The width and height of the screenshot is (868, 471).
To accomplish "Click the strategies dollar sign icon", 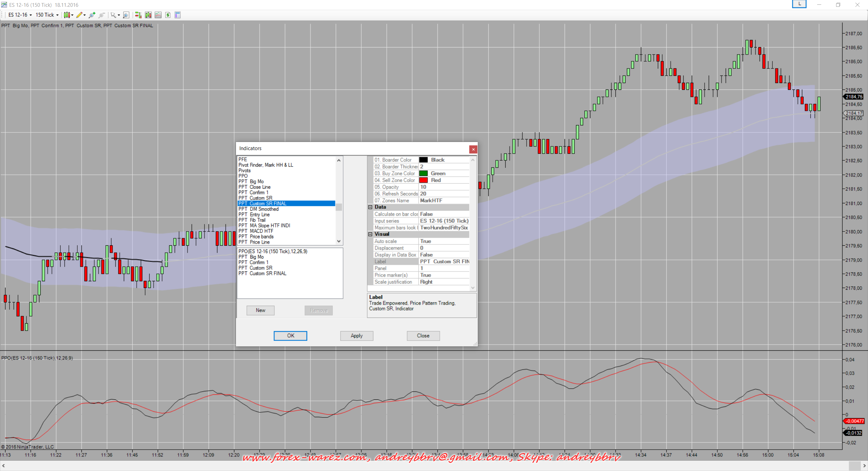I will pos(168,15).
